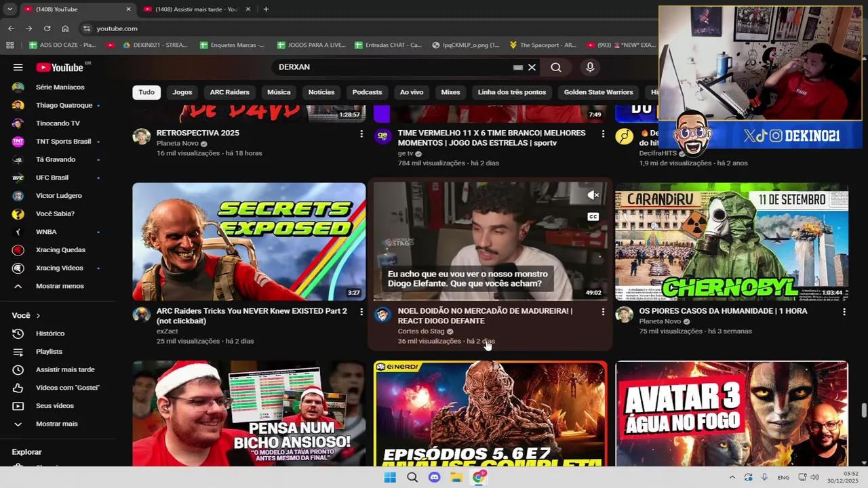Play the Secrets Exposed thumbnail
Image resolution: width=868 pixels, height=488 pixels.
click(249, 241)
